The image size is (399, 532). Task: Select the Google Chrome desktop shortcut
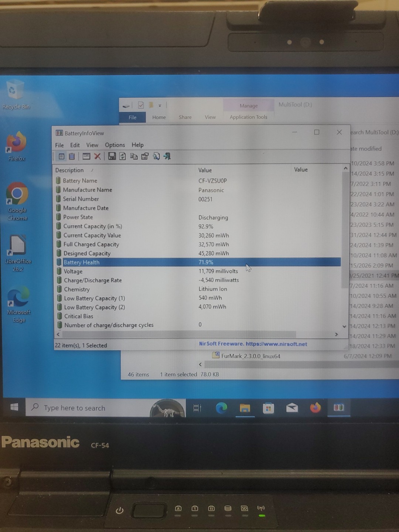pyautogui.click(x=17, y=202)
